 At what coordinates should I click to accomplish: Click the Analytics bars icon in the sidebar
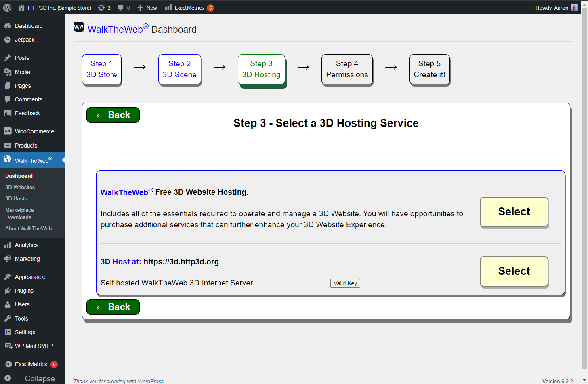click(8, 245)
